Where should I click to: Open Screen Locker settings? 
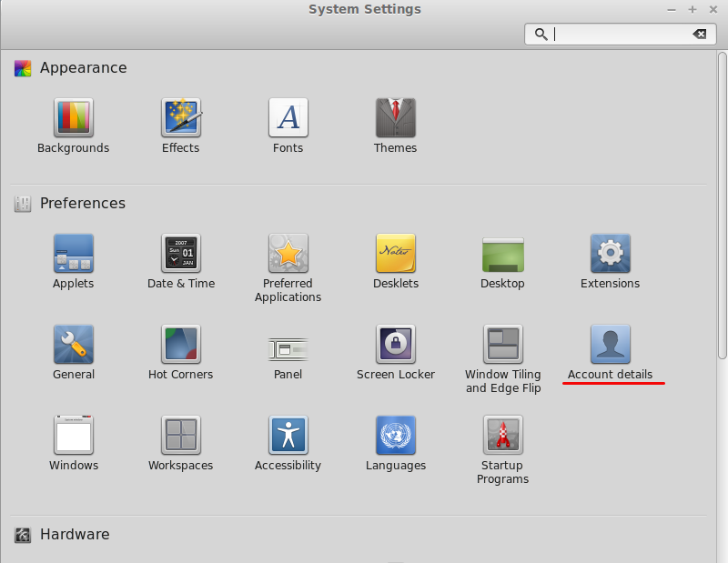395,345
